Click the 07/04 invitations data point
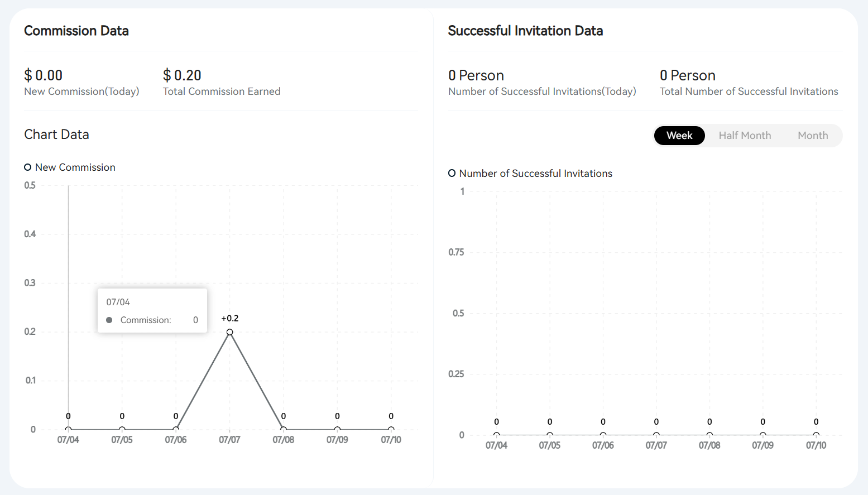Screen dimensions: 868x495 (x=496, y=435)
